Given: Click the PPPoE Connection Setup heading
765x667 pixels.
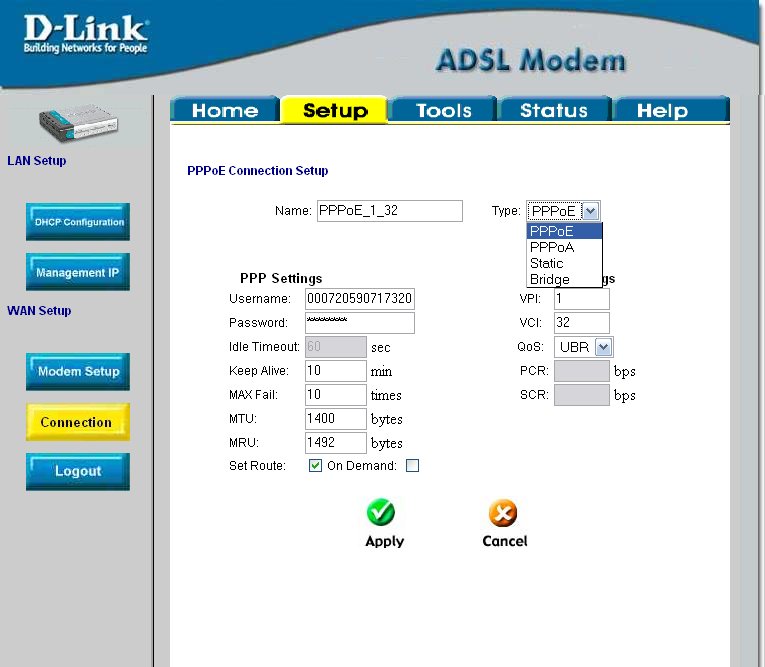Looking at the screenshot, I should pyautogui.click(x=258, y=171).
